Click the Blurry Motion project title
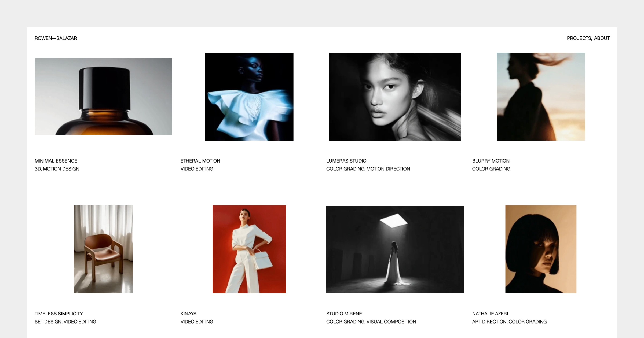 491,161
